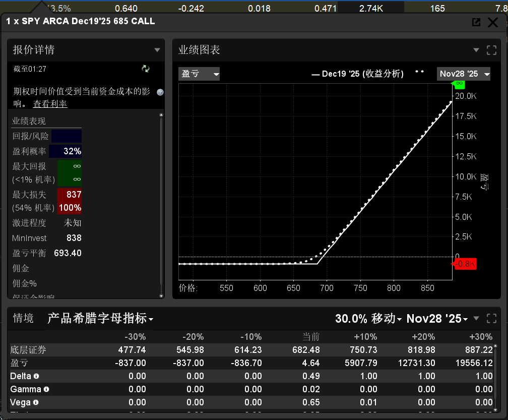Pop out the option window to new window
The height and width of the screenshot is (420, 508).
tap(476, 22)
